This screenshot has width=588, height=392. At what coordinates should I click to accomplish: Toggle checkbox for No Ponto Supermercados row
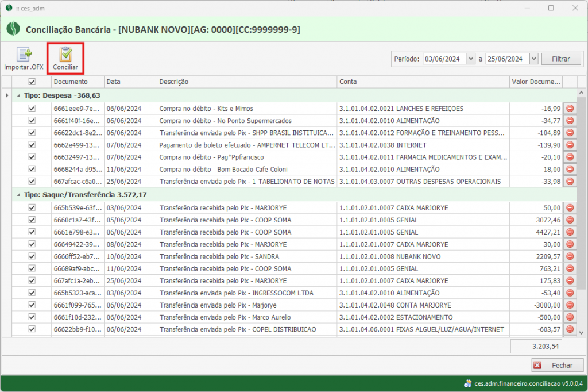(32, 121)
